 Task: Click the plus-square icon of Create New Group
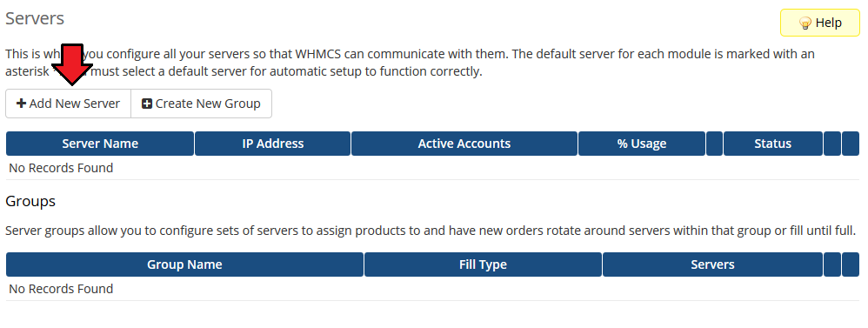tap(147, 104)
